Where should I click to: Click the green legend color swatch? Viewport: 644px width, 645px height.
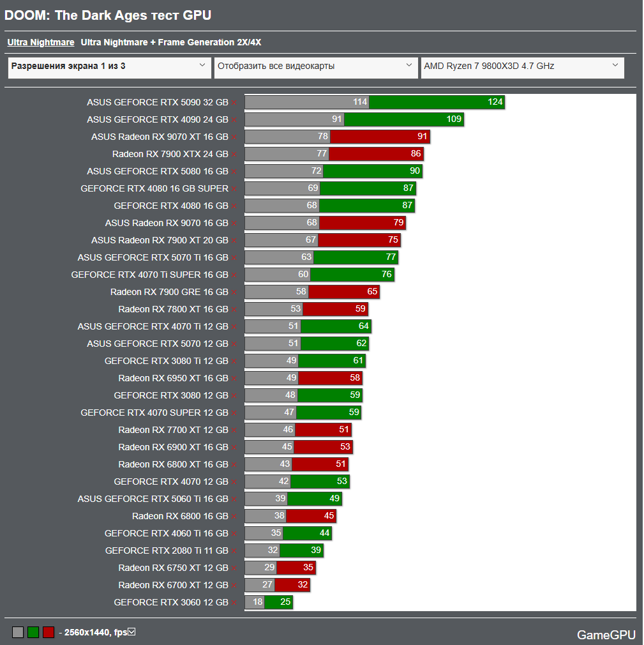click(33, 632)
